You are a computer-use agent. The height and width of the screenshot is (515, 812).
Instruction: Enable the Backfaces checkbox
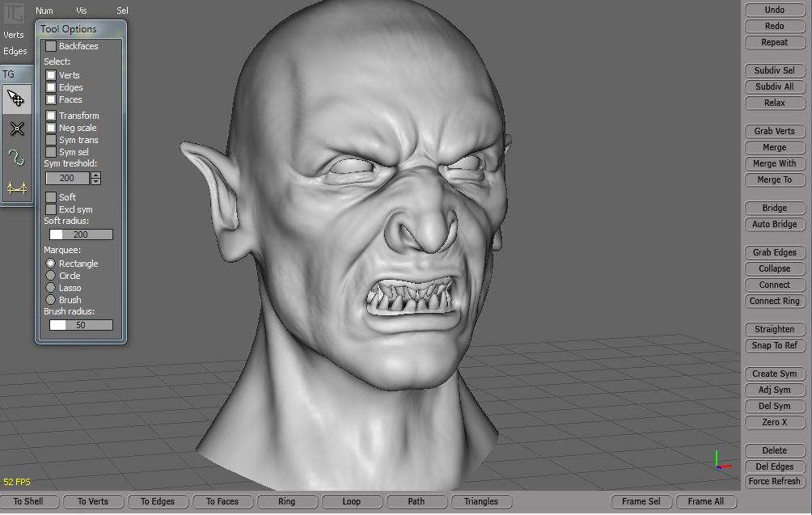[x=51, y=46]
